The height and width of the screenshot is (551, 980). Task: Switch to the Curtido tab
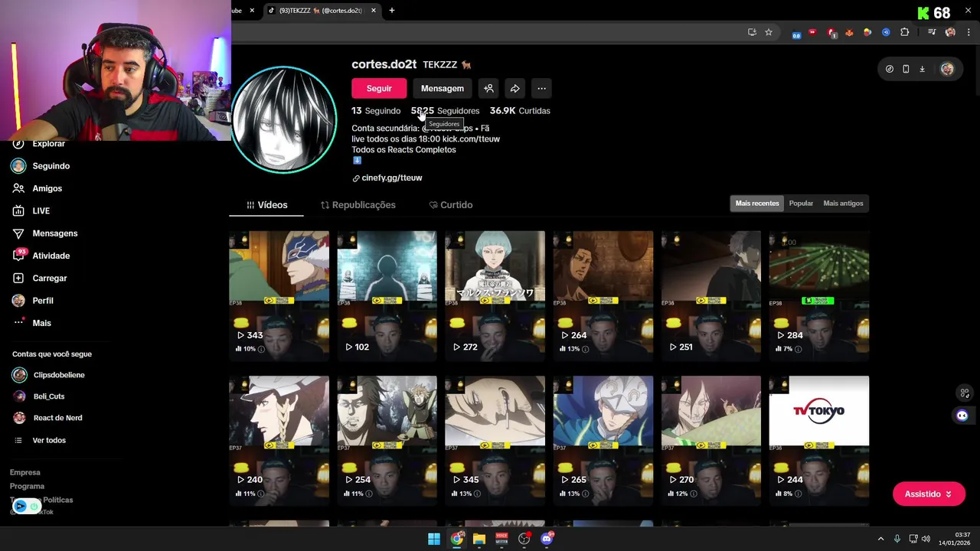click(x=450, y=205)
